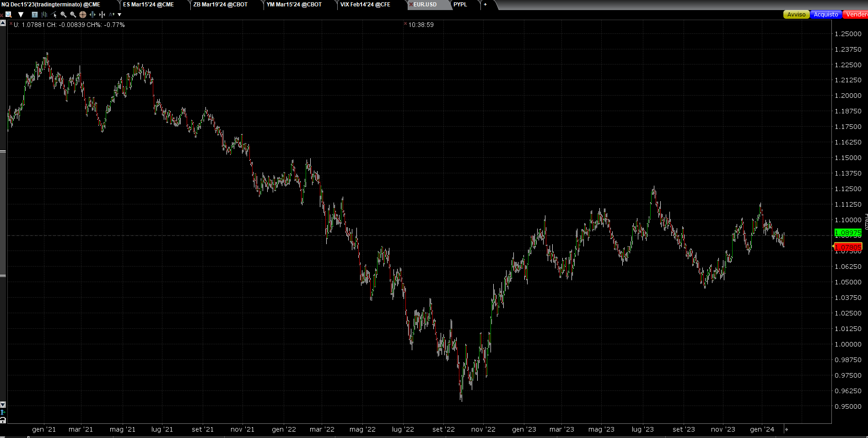Expand the small toolbar overflow arrow
Image resolution: width=868 pixels, height=438 pixels.
point(120,15)
